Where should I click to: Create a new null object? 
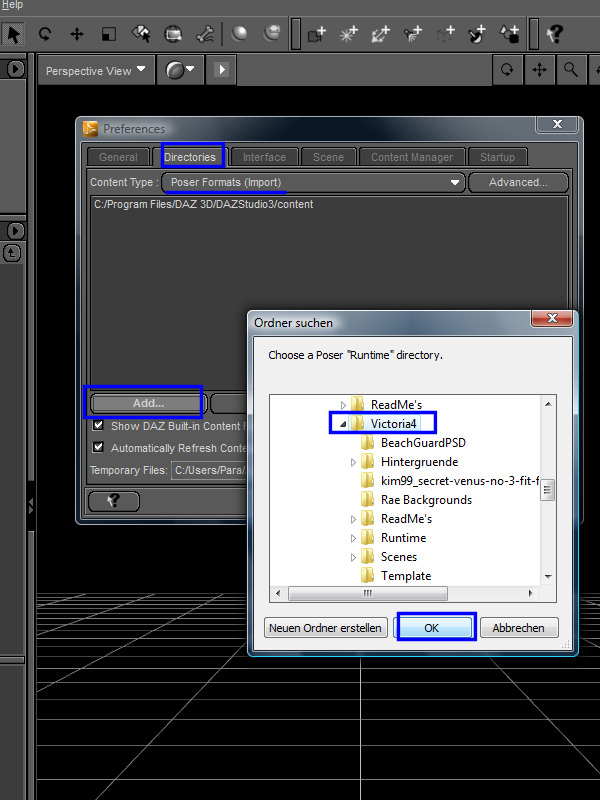pyautogui.click(x=445, y=34)
